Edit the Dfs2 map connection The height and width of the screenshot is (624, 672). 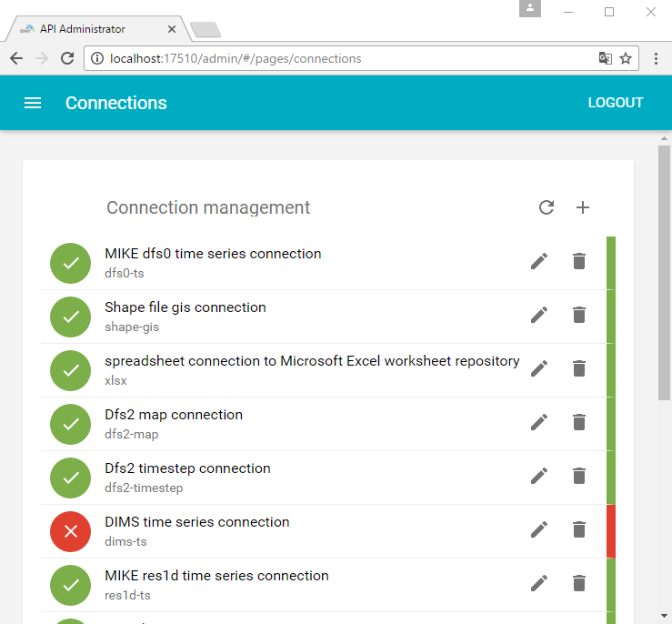pyautogui.click(x=539, y=422)
